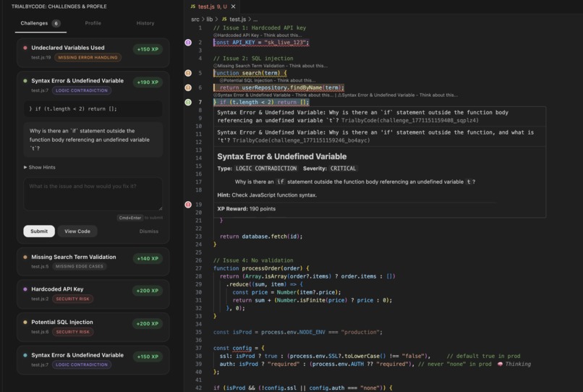583x392 pixels.
Task: Switch to the Challenges tab
Action: pos(41,23)
